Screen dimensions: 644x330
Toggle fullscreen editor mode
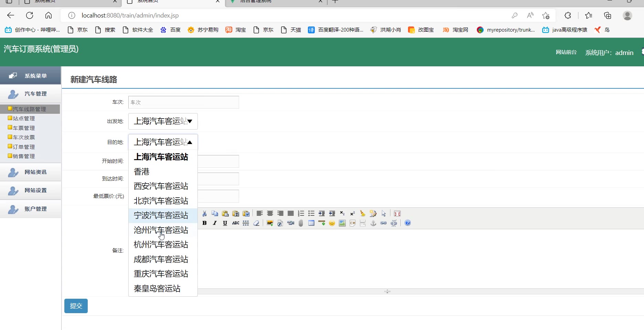point(397,213)
